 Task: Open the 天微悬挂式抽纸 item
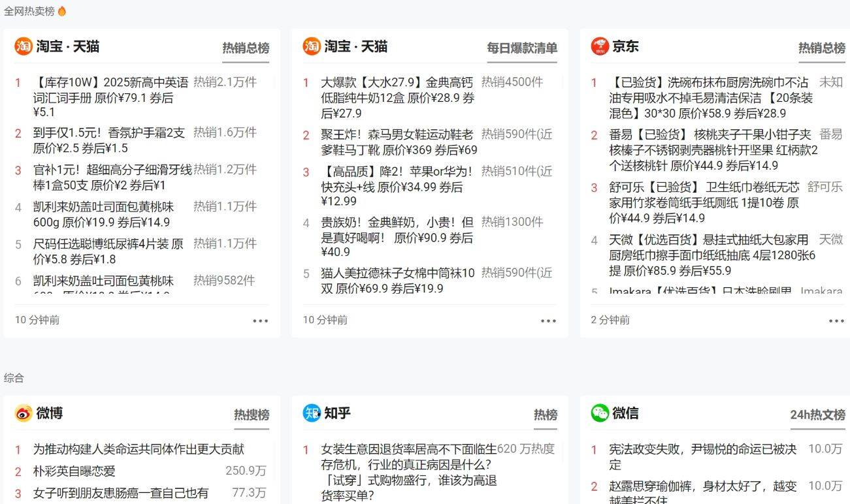point(712,255)
